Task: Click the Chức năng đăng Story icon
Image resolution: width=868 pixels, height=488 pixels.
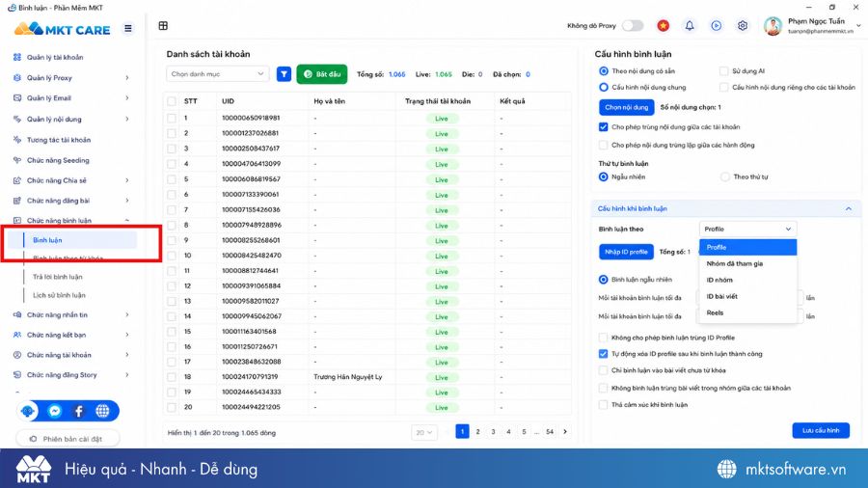Action: click(17, 374)
